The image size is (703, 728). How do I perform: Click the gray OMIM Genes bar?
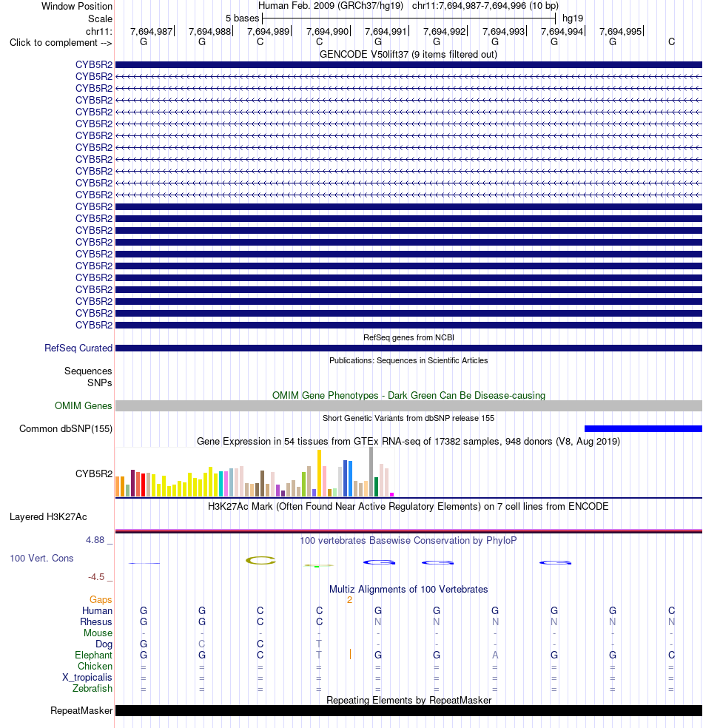point(408,405)
